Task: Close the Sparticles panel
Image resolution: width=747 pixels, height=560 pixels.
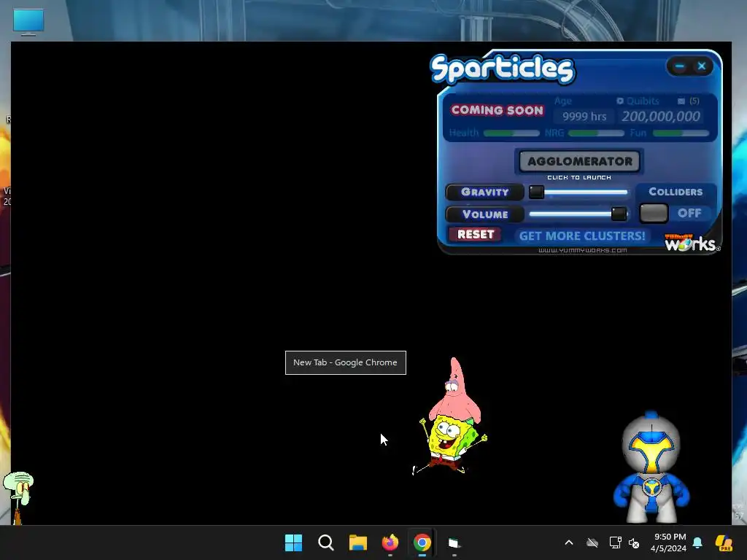Action: pyautogui.click(x=702, y=66)
